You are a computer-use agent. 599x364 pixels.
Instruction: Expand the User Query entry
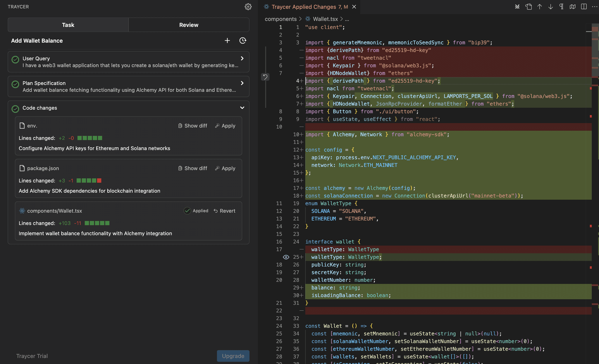coord(242,58)
